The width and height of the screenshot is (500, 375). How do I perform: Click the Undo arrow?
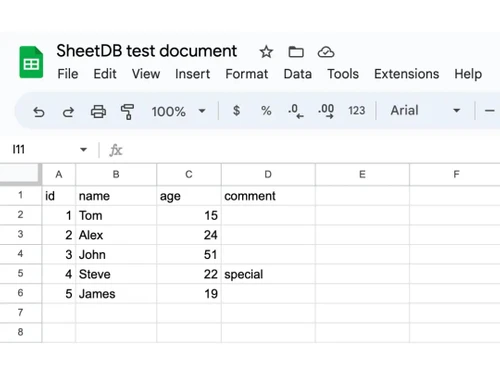coord(39,111)
